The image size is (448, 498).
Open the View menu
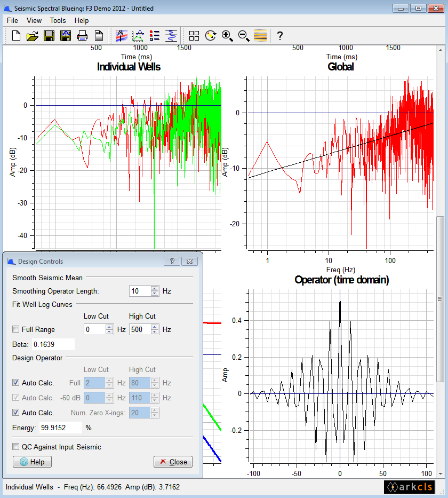tap(34, 20)
